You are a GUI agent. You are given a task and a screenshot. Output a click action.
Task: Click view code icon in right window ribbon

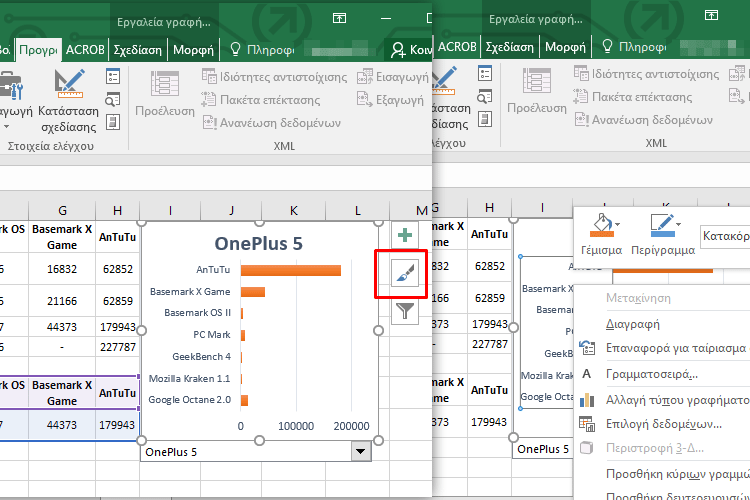pos(485,97)
